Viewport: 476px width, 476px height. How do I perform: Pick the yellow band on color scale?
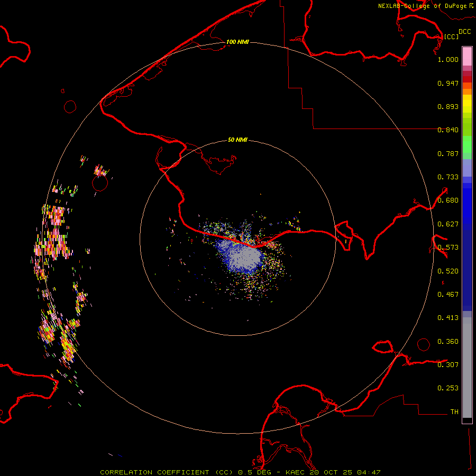pos(467,104)
